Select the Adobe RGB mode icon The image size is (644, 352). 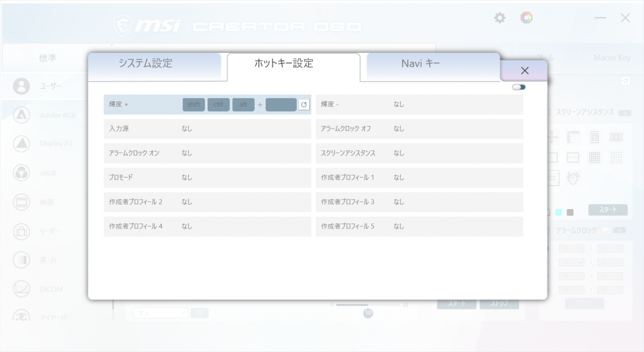coord(21,115)
